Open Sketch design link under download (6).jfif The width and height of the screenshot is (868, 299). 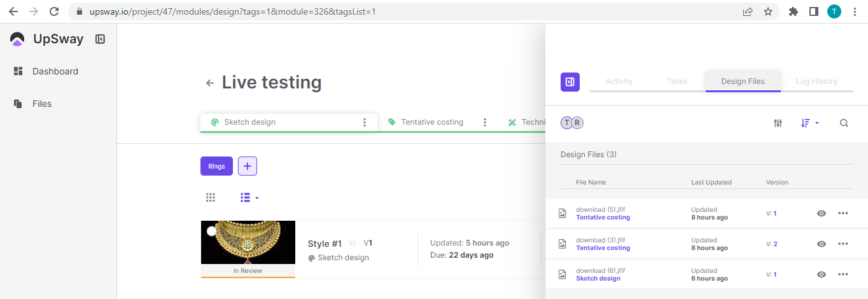[x=598, y=279]
